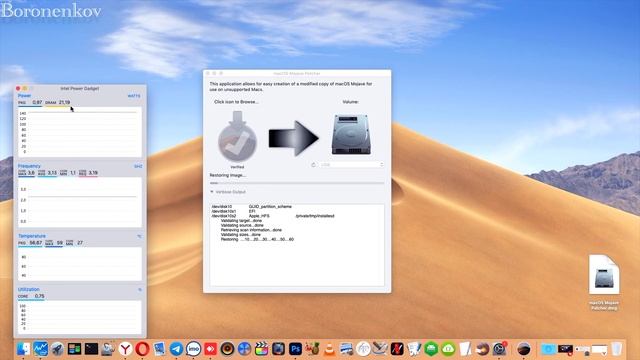Click the 'Retrieving scan information...done' output line

tap(251, 230)
